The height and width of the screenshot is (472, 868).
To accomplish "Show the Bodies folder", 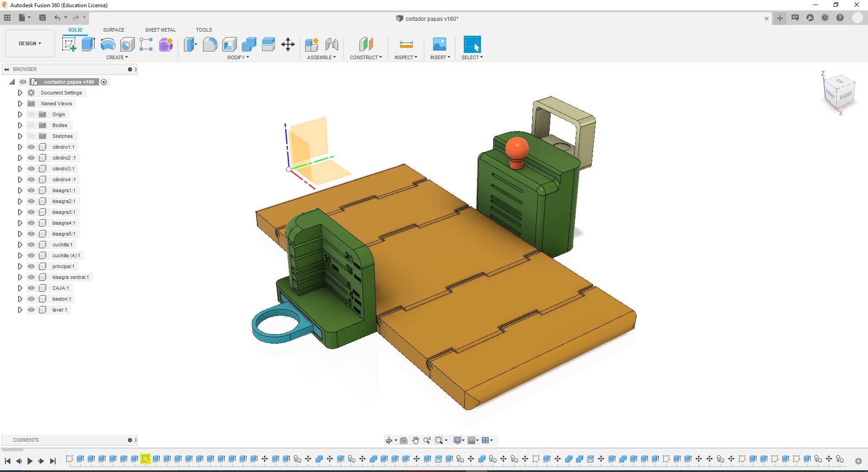I will [31, 125].
